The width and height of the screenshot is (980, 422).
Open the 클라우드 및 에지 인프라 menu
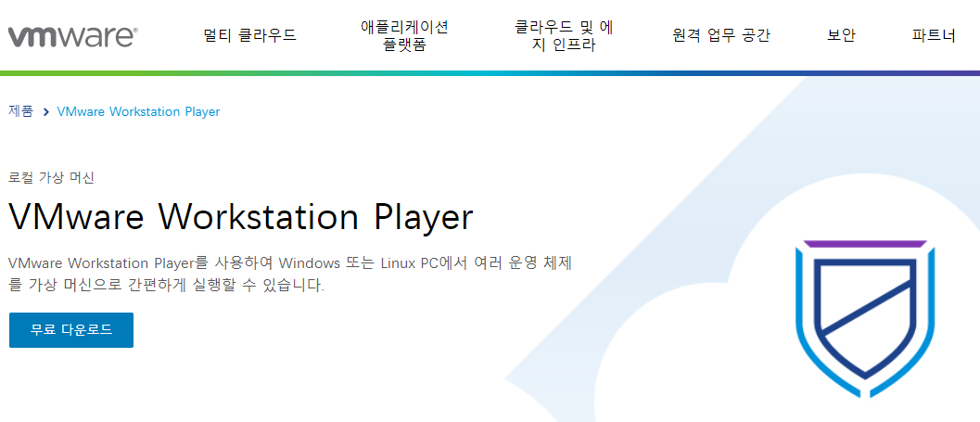click(x=564, y=36)
